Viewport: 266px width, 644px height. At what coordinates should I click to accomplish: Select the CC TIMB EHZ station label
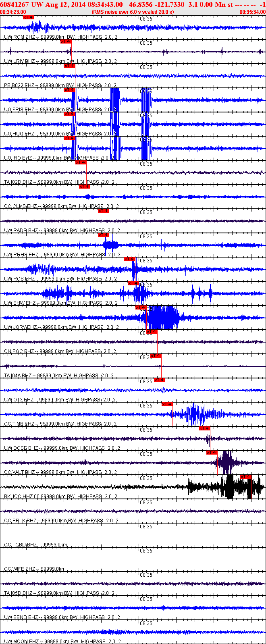(x=60, y=424)
